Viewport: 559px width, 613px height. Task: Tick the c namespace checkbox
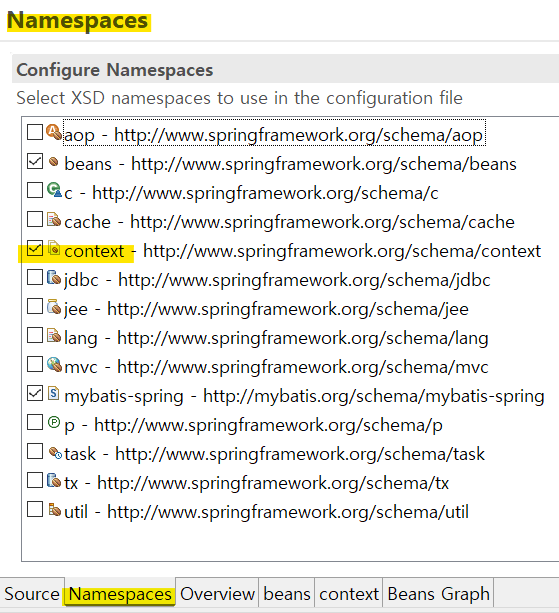[35, 190]
